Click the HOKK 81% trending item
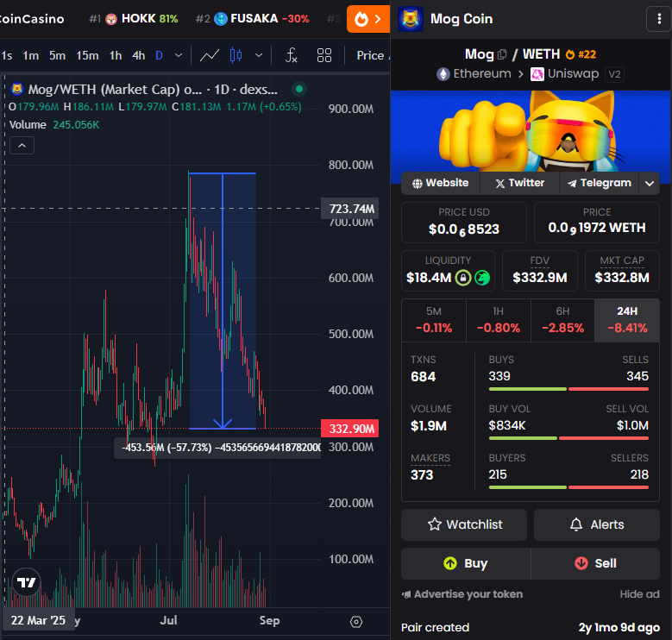Screen dimensions: 672x640 tap(134, 19)
